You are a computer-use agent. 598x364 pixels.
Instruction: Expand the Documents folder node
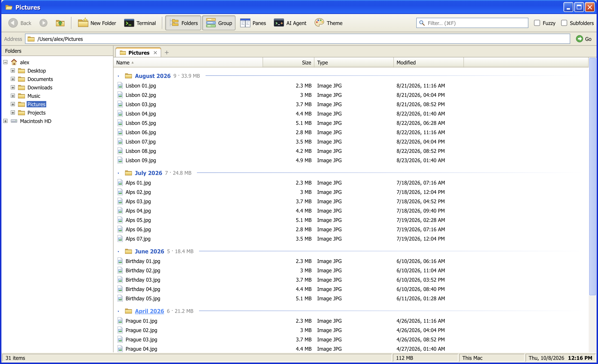[13, 79]
